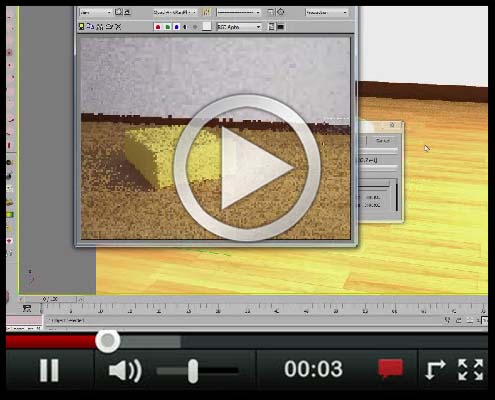The width and height of the screenshot is (495, 400).
Task: Enter fullscreen with the expand arrows icon
Action: click(x=471, y=370)
